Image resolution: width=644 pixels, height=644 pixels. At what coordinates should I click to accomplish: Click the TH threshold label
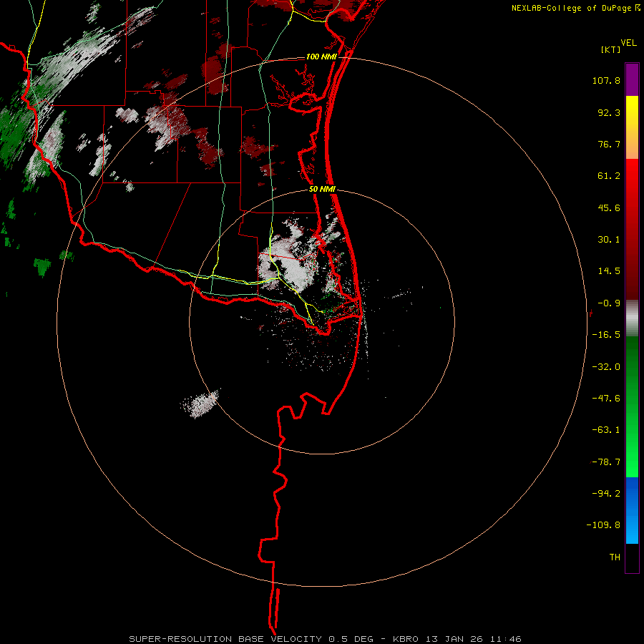pyautogui.click(x=615, y=557)
